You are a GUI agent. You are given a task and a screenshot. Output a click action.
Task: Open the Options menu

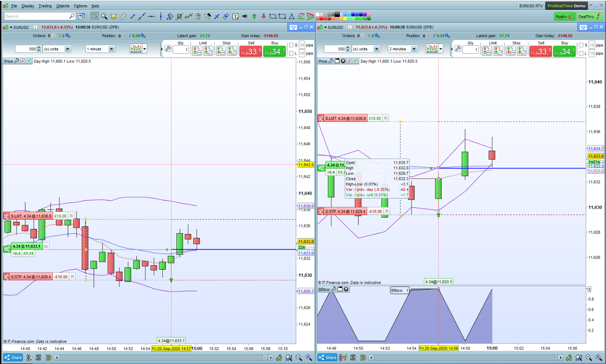point(81,6)
